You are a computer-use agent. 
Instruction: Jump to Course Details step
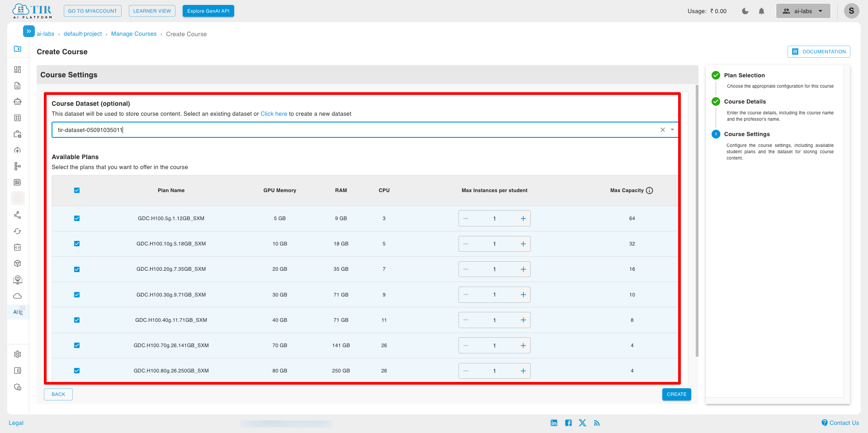click(745, 102)
